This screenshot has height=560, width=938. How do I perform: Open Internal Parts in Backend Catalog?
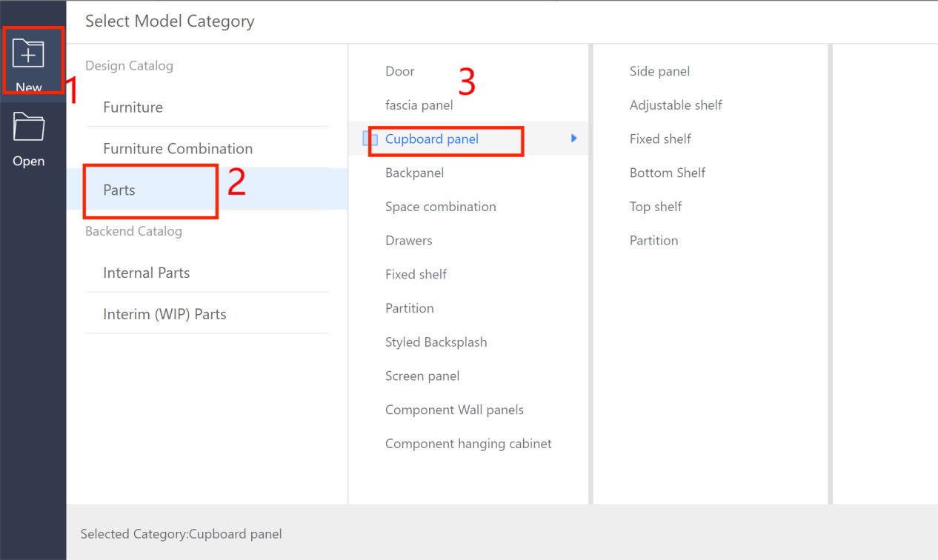click(x=147, y=273)
